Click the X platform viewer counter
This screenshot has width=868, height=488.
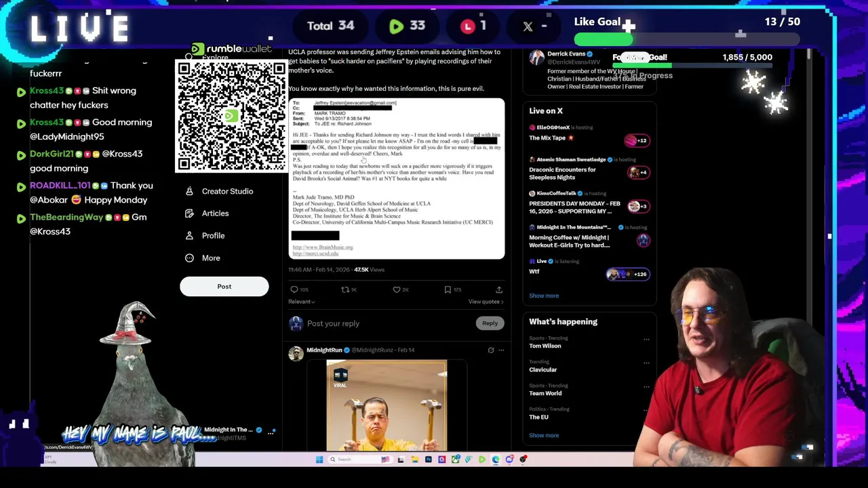point(534,26)
